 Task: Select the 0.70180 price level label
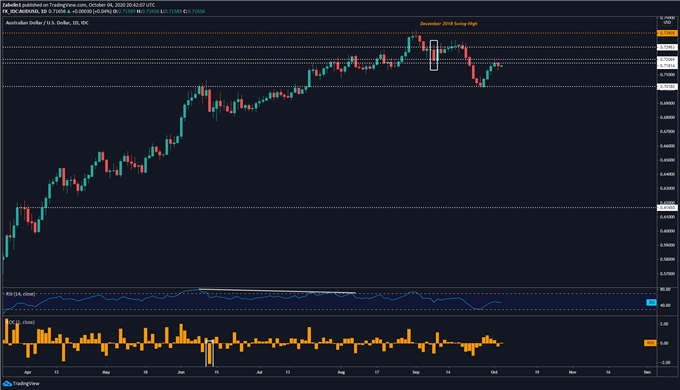(x=667, y=87)
